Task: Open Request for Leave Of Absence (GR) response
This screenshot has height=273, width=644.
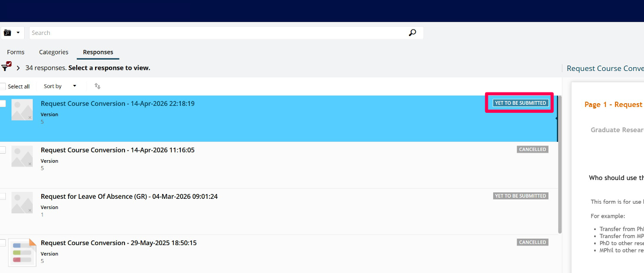Action: [x=129, y=196]
